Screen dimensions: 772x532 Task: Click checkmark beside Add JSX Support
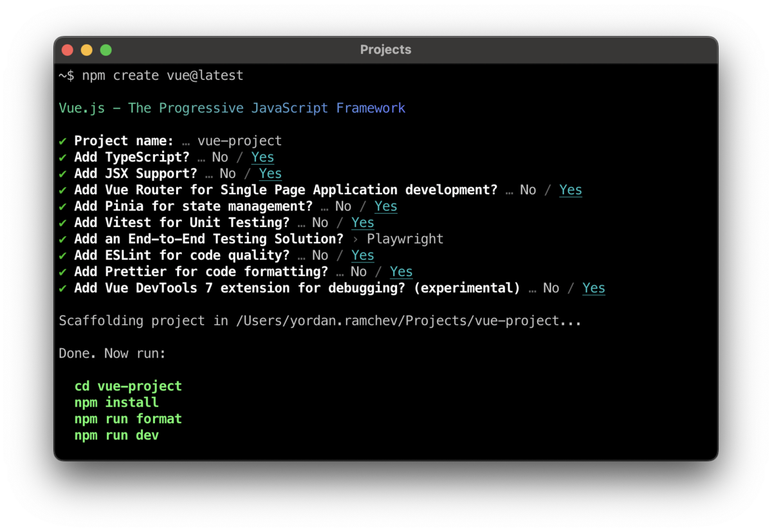click(x=62, y=174)
